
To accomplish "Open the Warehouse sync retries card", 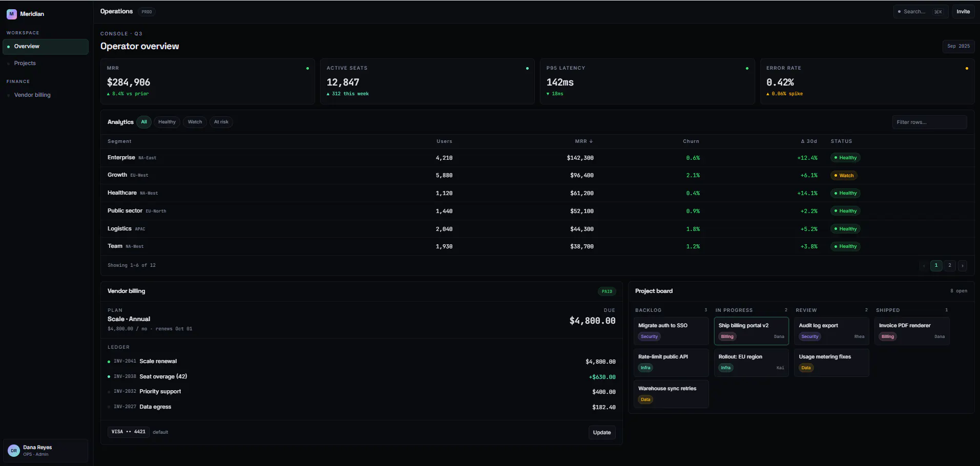I will click(671, 394).
